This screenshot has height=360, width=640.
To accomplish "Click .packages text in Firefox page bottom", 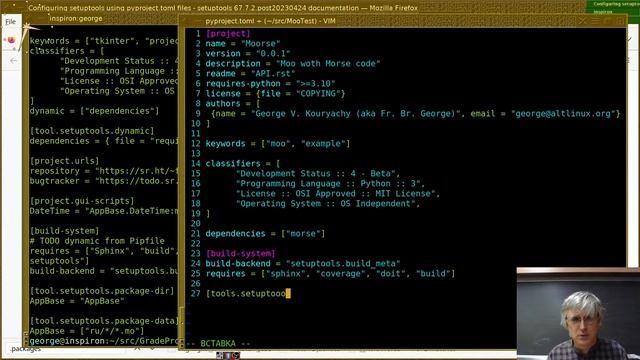I will tap(25, 349).
